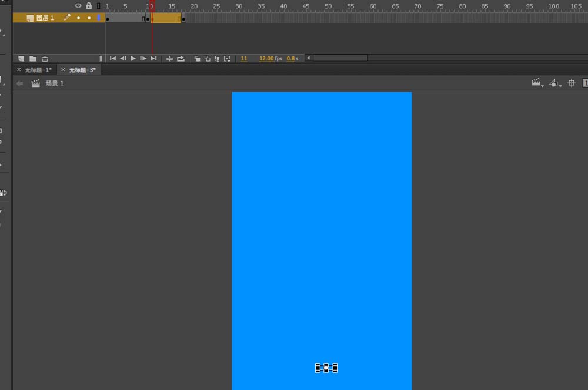Click the 0.8 s elapsed time value

[x=292, y=59]
